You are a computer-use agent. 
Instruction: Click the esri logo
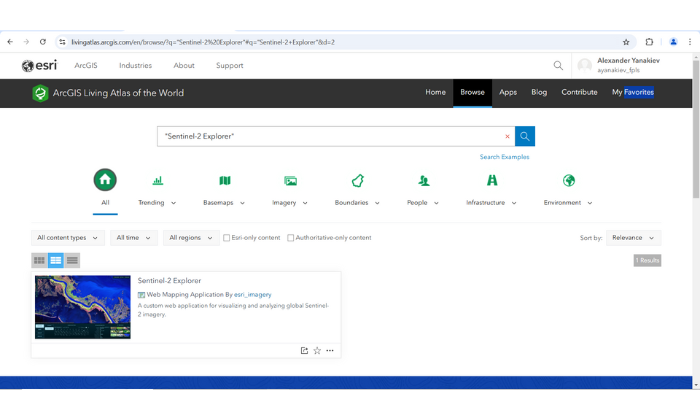[40, 66]
